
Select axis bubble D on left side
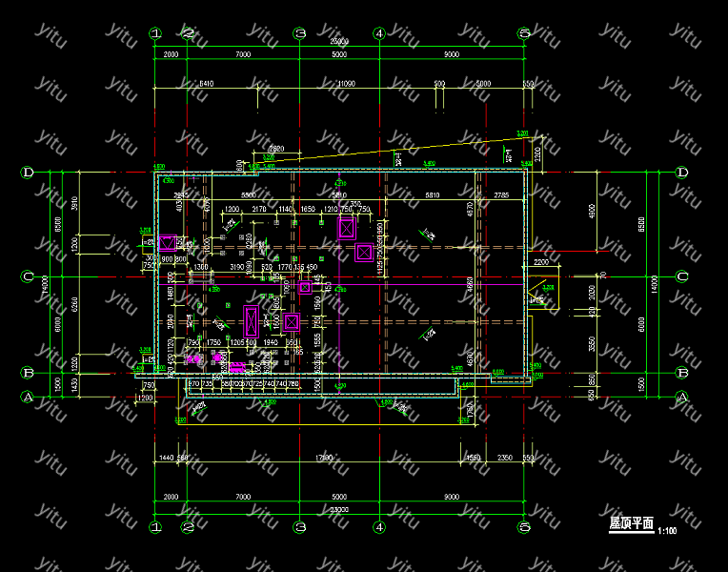tap(28, 173)
